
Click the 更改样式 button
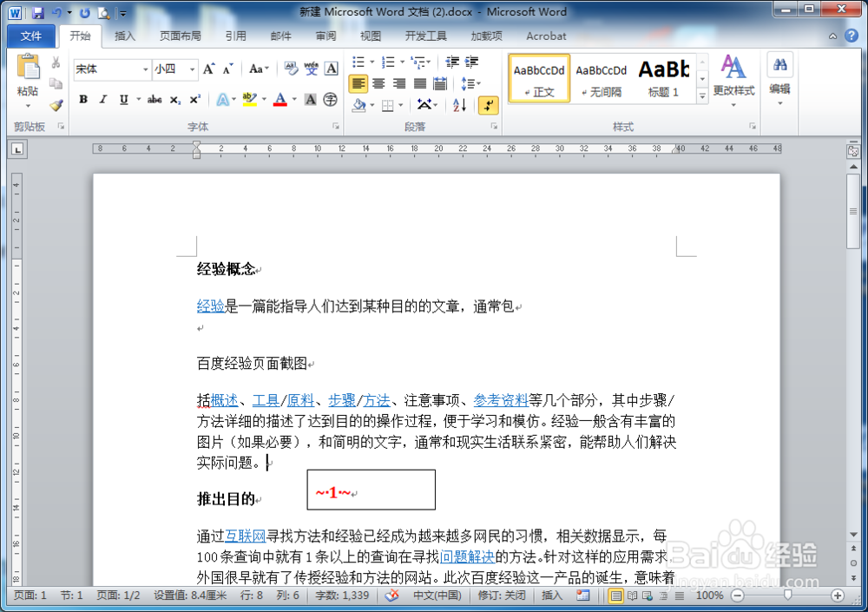733,81
